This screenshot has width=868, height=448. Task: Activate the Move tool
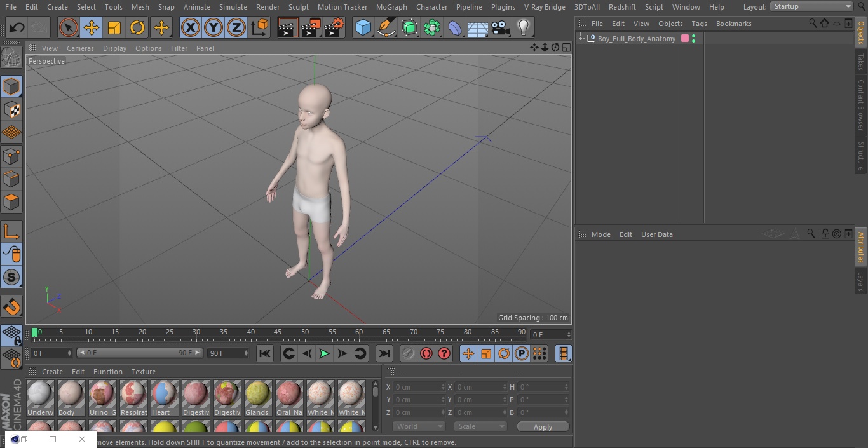[x=92, y=28]
